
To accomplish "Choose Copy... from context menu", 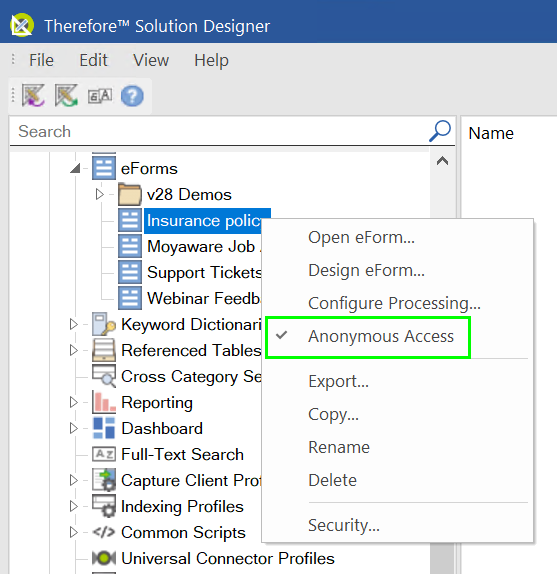I will [398, 414].
